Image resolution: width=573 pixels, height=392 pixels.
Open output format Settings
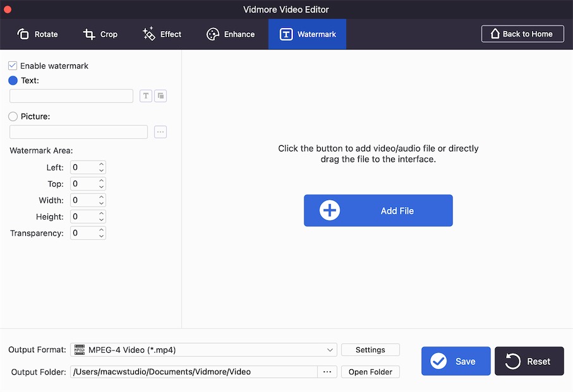pyautogui.click(x=370, y=350)
